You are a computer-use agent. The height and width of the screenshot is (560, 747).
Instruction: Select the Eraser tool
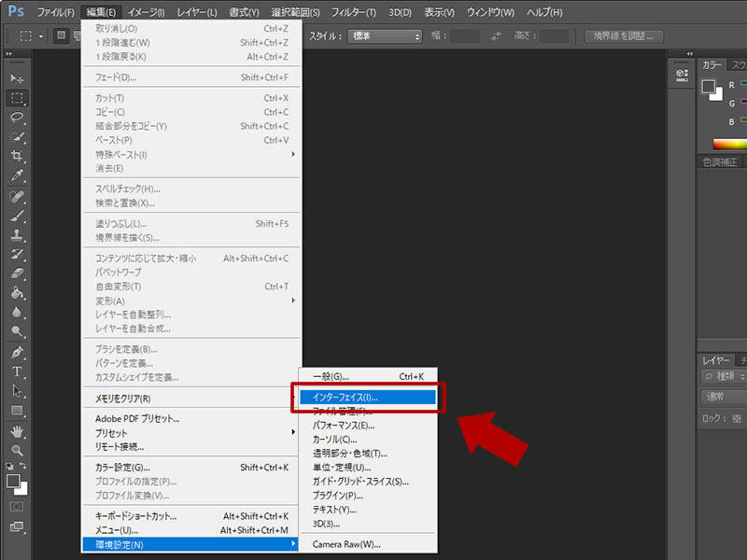click(17, 273)
